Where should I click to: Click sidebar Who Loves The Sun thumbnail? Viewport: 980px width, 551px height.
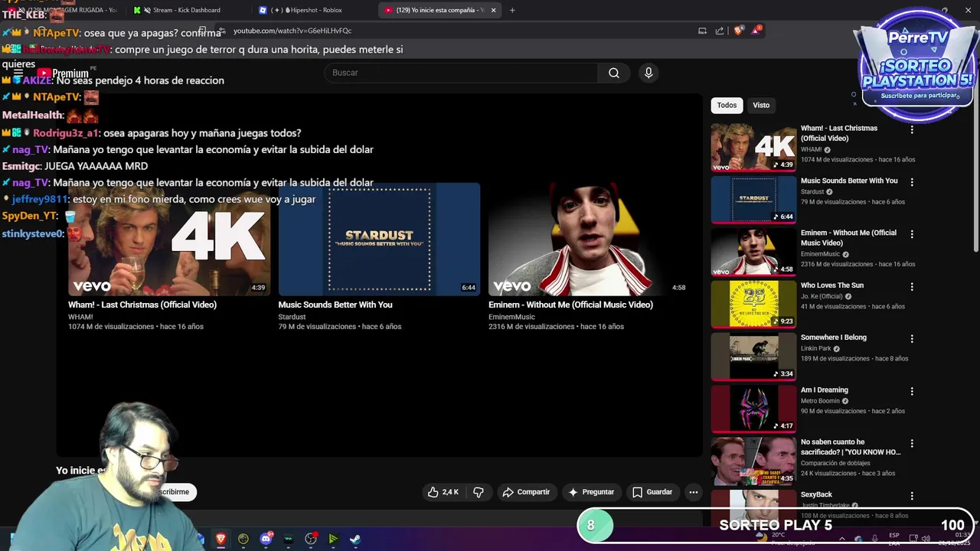point(753,303)
